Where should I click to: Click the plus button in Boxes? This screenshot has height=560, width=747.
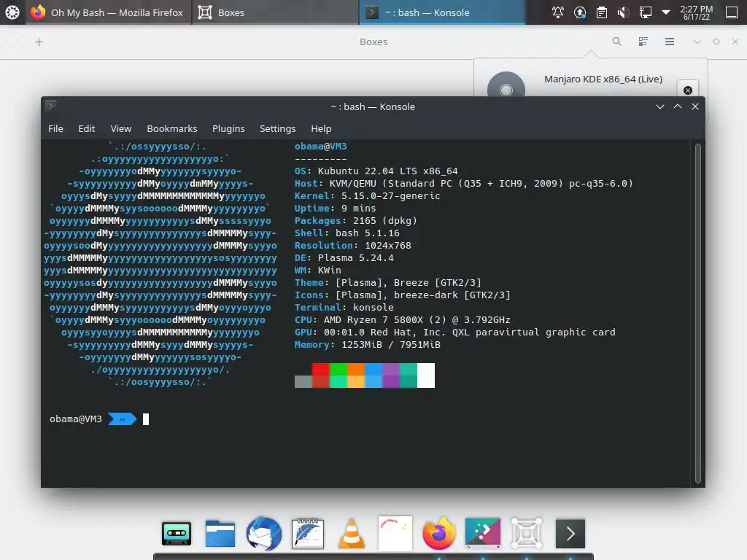[39, 42]
